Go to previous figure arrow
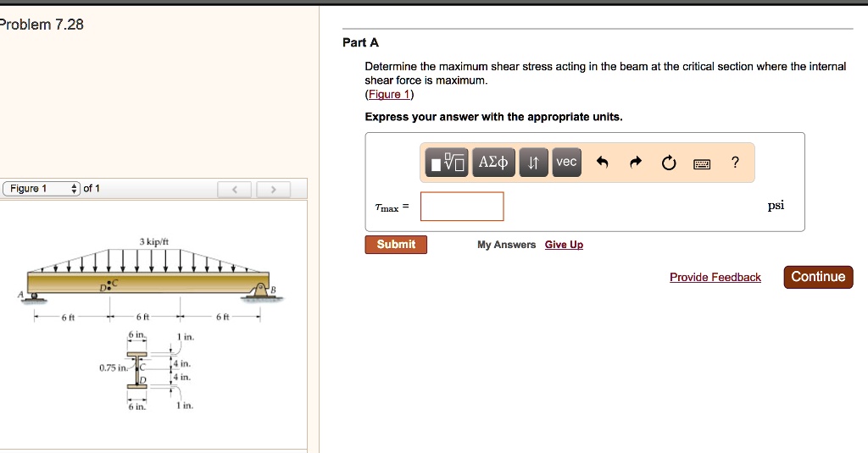Screen dimensions: 868x453 [x=234, y=189]
